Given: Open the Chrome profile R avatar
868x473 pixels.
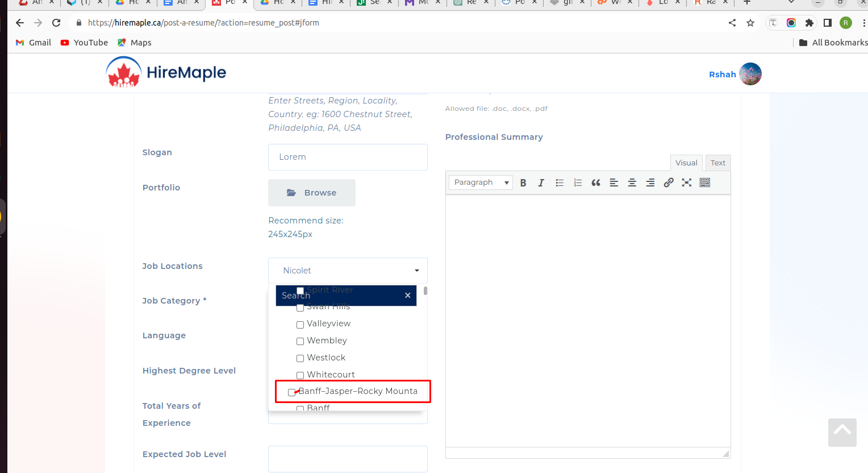Looking at the screenshot, I should pos(846,23).
